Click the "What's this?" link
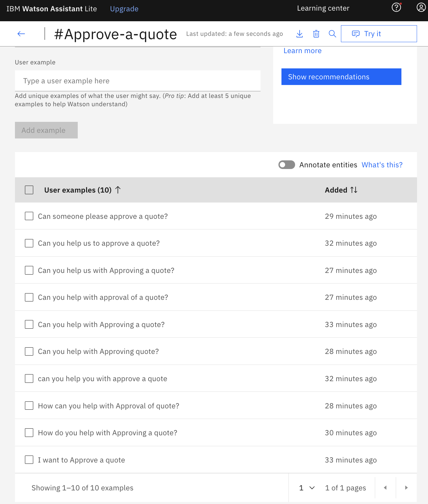428x504 pixels. click(382, 165)
